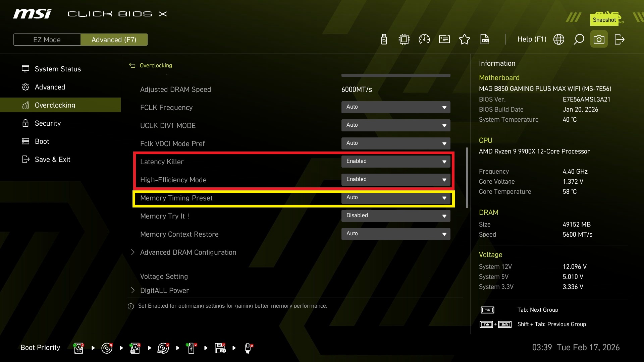Open the search magnifier icon
The width and height of the screenshot is (644, 362).
coord(579,40)
